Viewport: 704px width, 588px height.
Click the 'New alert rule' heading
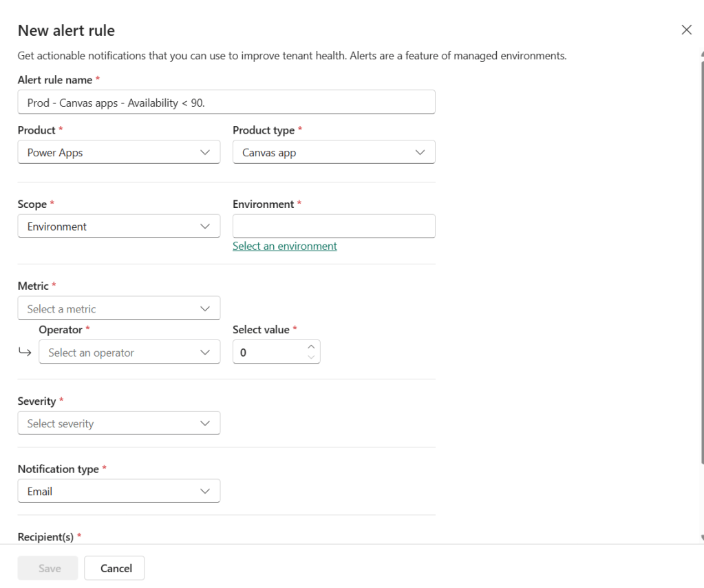coord(66,30)
